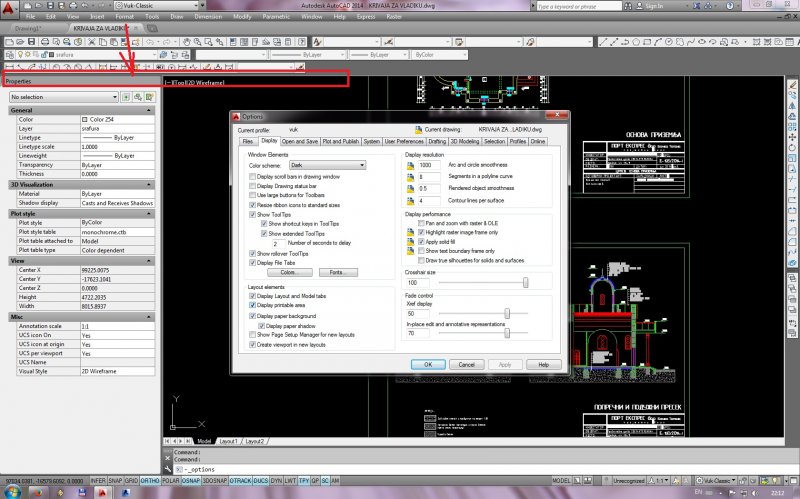Open the Format menu
This screenshot has height=499, width=800.
124,17
